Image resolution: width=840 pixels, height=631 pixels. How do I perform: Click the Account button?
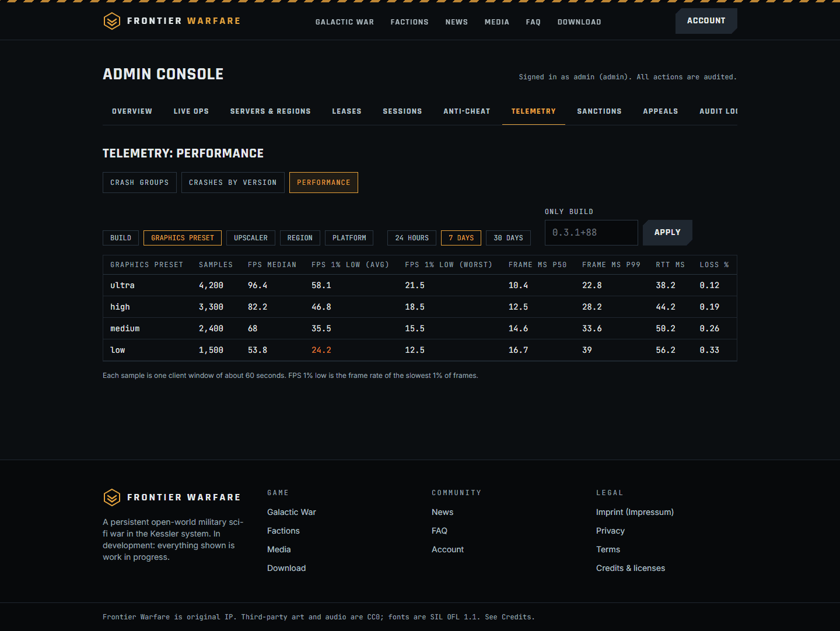(x=706, y=21)
